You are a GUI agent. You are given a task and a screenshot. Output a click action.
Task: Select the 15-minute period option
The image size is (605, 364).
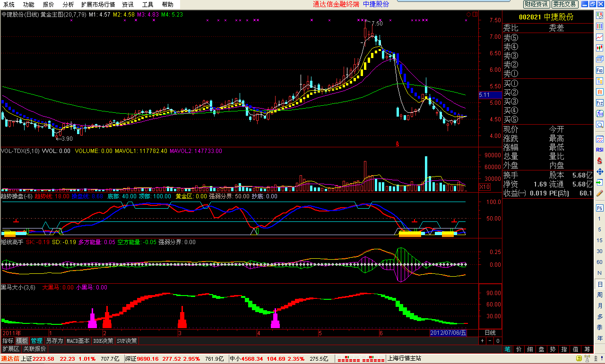point(600,240)
